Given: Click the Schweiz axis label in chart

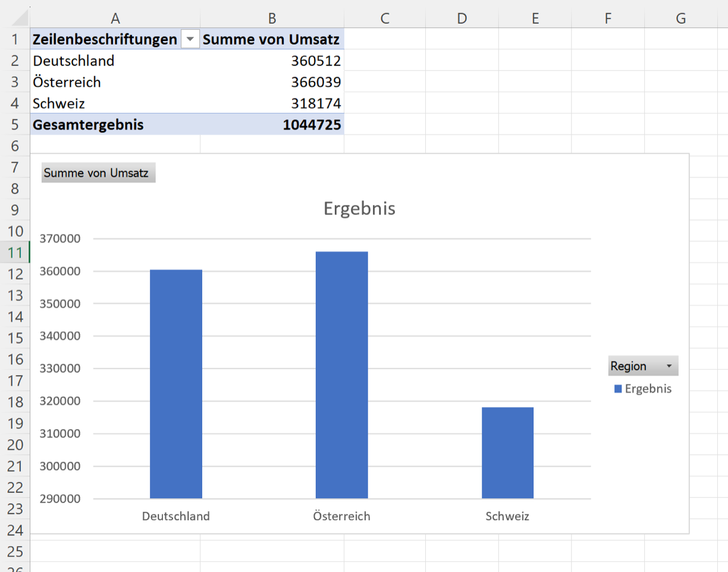Looking at the screenshot, I should point(507,516).
